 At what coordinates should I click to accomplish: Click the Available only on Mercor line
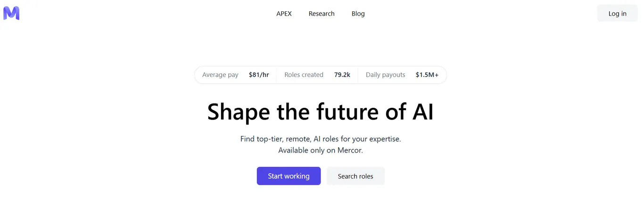point(321,151)
